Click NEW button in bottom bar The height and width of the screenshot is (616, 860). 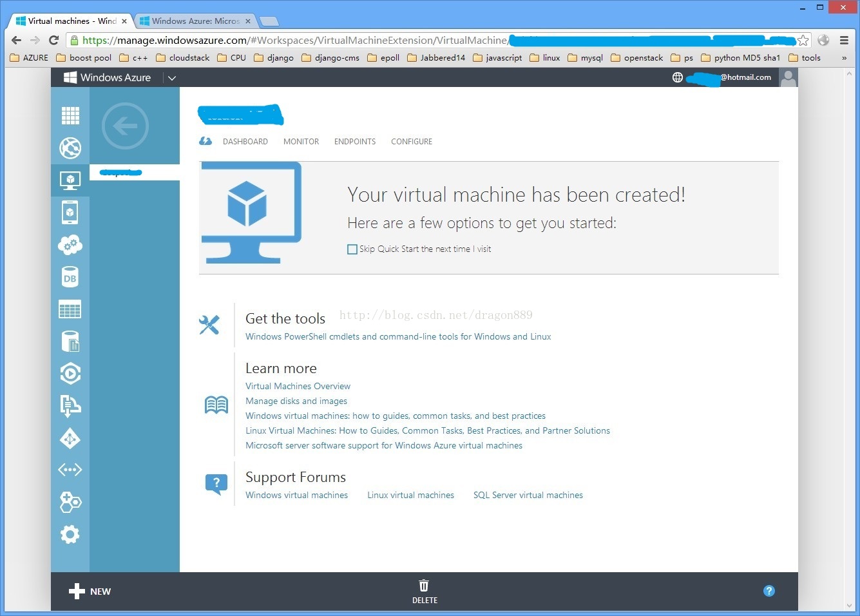[90, 592]
